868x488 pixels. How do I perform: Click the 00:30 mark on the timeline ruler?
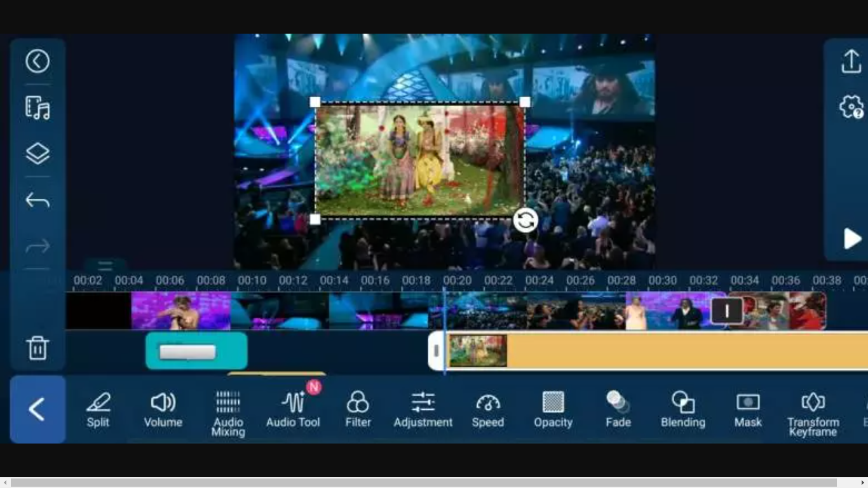tap(662, 280)
